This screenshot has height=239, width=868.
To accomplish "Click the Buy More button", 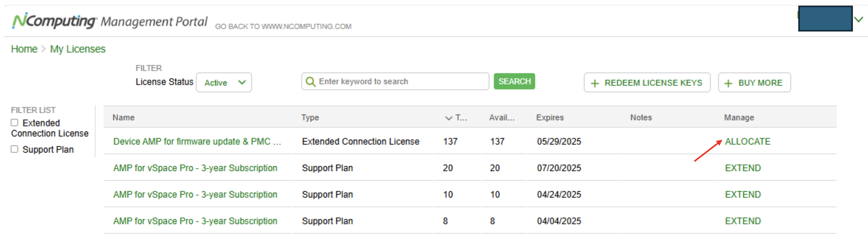I will point(754,83).
